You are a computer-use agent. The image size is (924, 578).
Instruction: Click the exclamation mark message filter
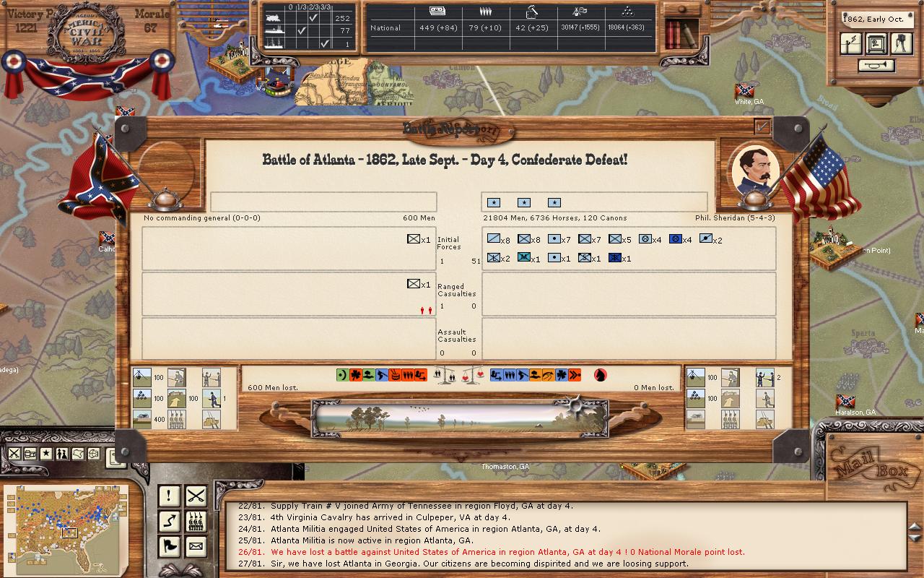pyautogui.click(x=169, y=496)
